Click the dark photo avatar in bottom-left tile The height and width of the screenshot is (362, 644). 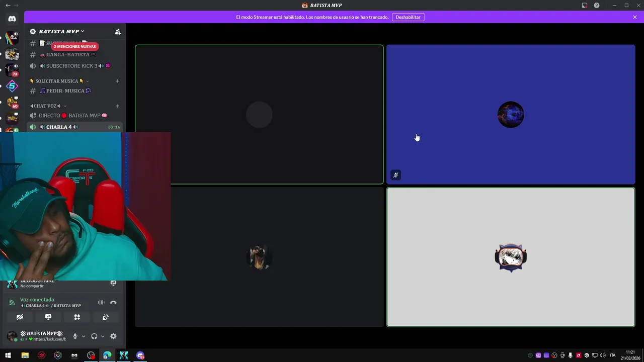[259, 257]
